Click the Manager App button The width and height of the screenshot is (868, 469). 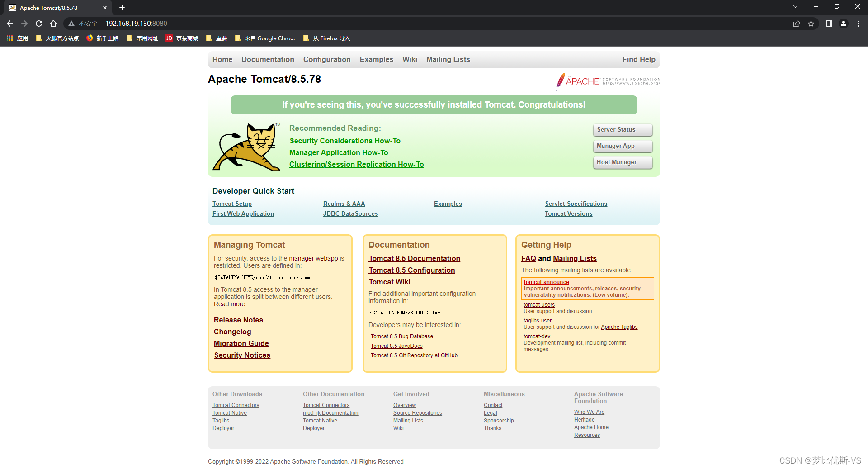point(623,146)
